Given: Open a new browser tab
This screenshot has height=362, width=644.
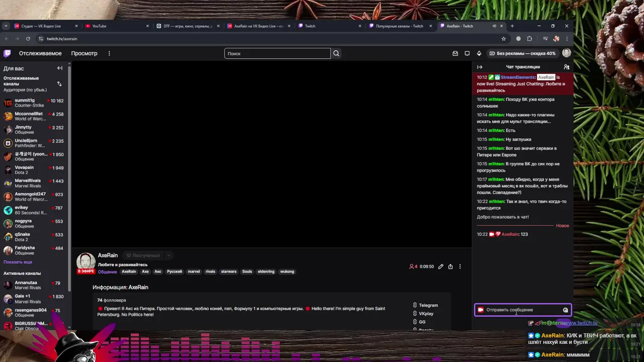Looking at the screenshot, I should 512,26.
